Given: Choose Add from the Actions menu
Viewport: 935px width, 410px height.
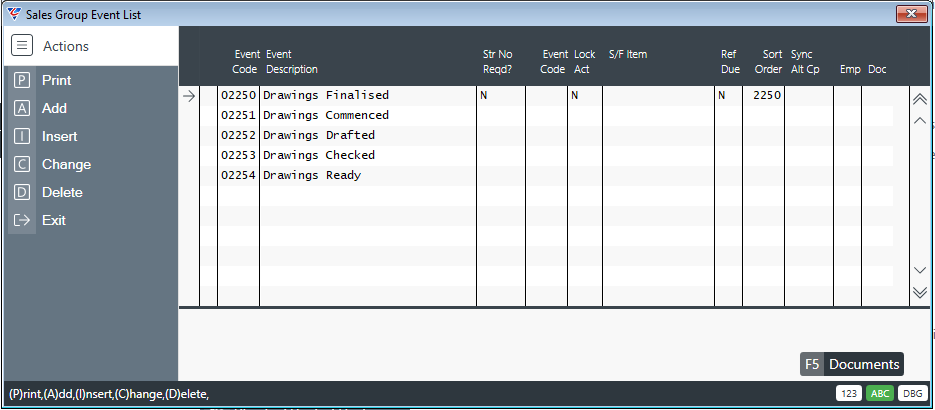Looking at the screenshot, I should 54,108.
